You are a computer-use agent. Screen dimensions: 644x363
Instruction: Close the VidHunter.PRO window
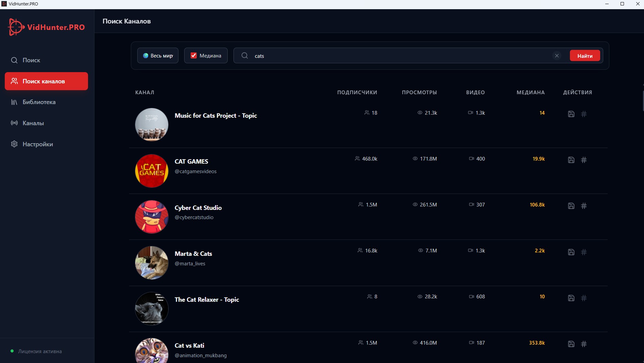click(x=638, y=4)
